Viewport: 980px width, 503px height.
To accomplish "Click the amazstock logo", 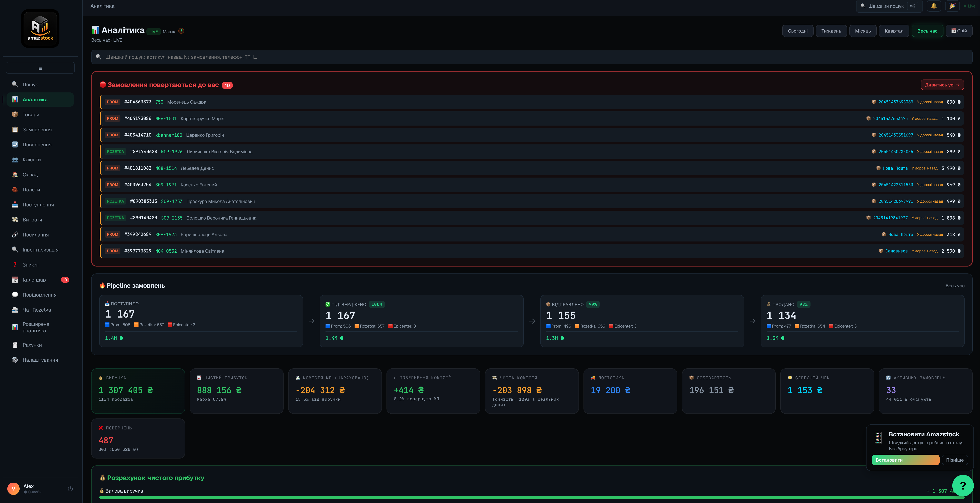I will tap(40, 29).
